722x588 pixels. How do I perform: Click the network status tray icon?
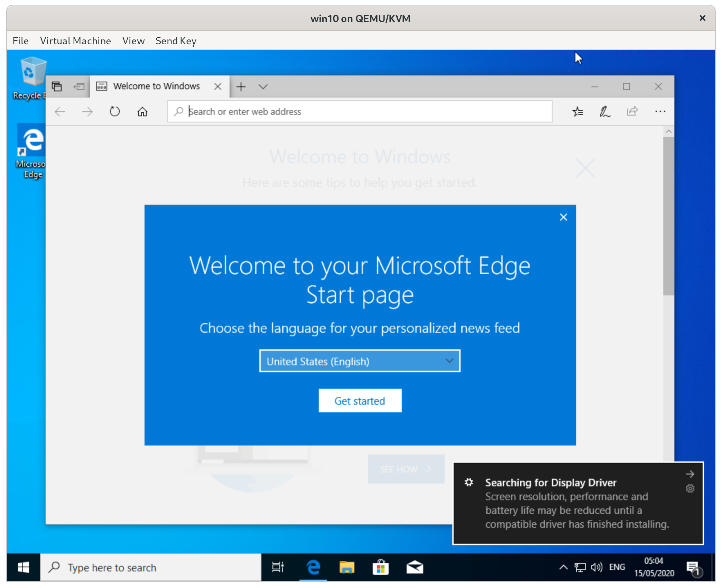(x=580, y=567)
